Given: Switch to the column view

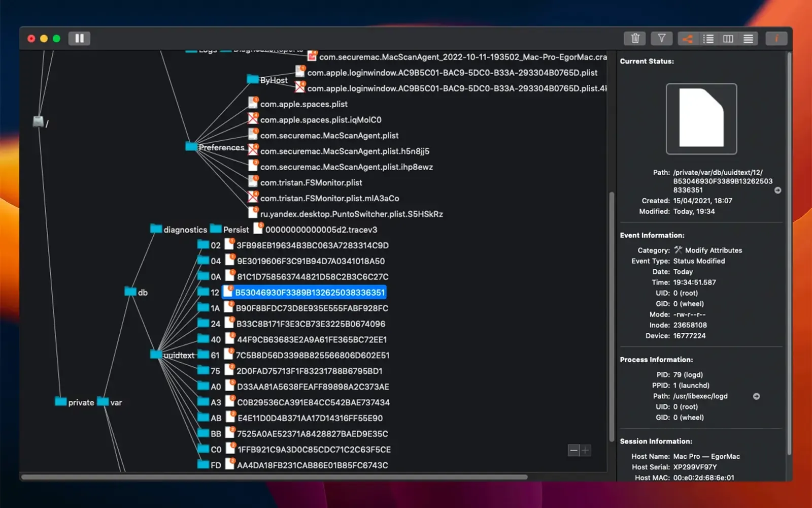Looking at the screenshot, I should click(x=728, y=39).
